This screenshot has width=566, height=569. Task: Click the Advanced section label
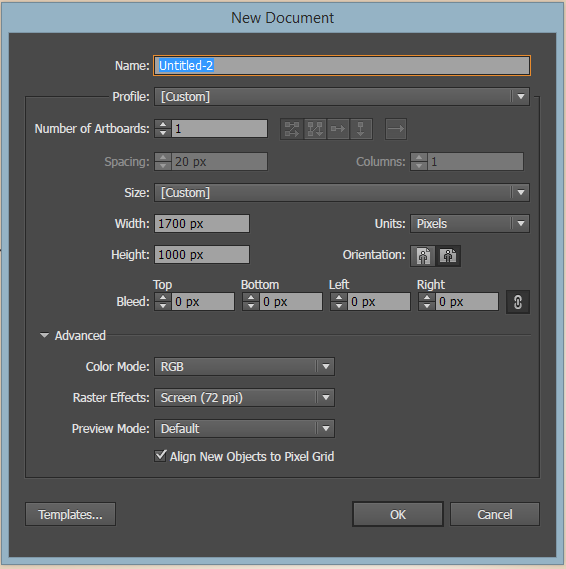pyautogui.click(x=80, y=336)
